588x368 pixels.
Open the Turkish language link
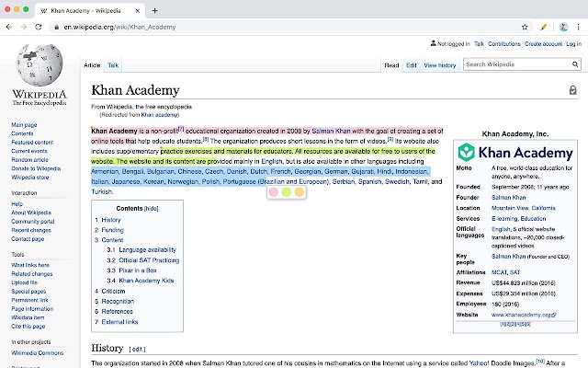(x=101, y=192)
